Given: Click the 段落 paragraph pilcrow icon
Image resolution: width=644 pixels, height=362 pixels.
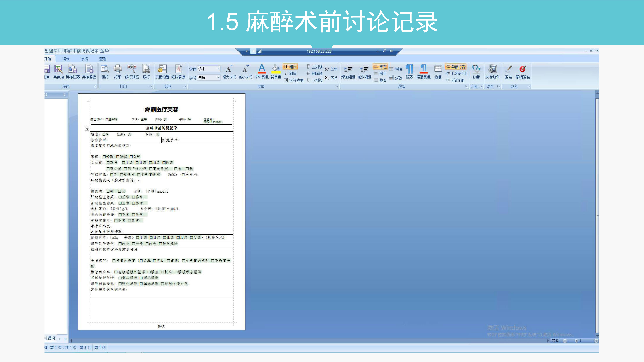Looking at the screenshot, I should 409,72.
